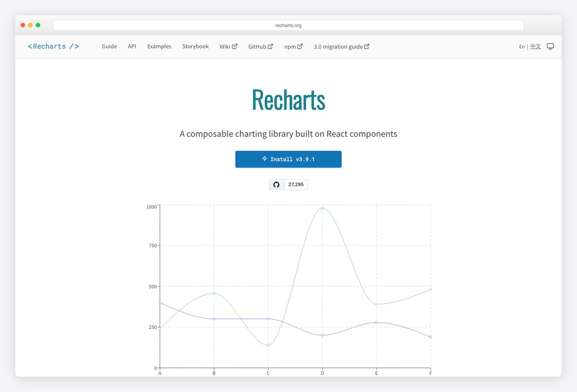577x392 pixels.
Task: Open the Guide page
Action: pos(110,47)
